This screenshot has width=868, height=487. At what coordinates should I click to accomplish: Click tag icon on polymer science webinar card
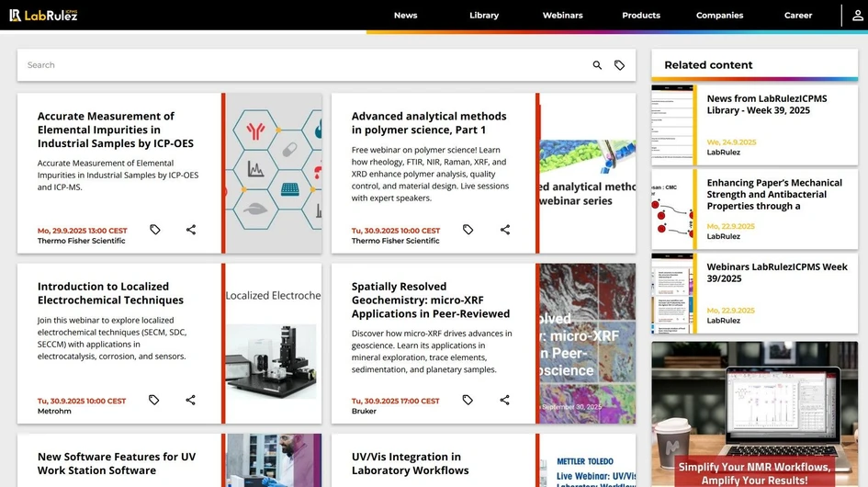[x=468, y=230]
